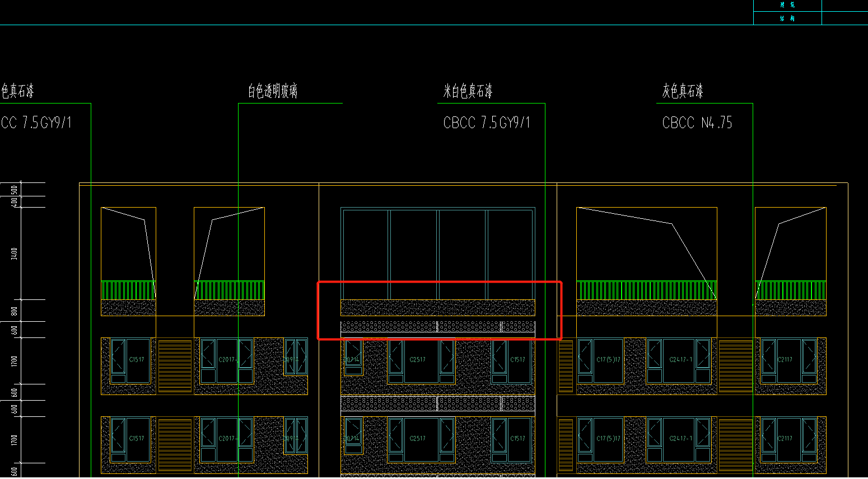Click the 米白色真石漆 material label
The height and width of the screenshot is (479, 868).
[x=468, y=91]
